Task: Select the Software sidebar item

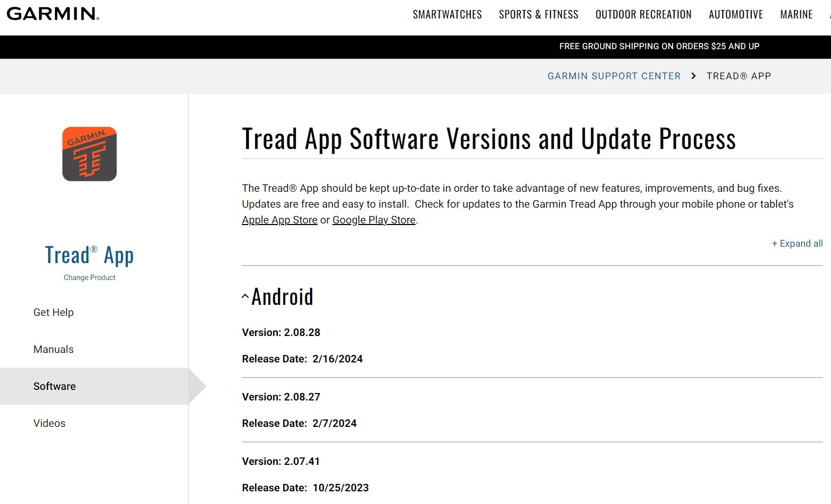Action: 94,386
